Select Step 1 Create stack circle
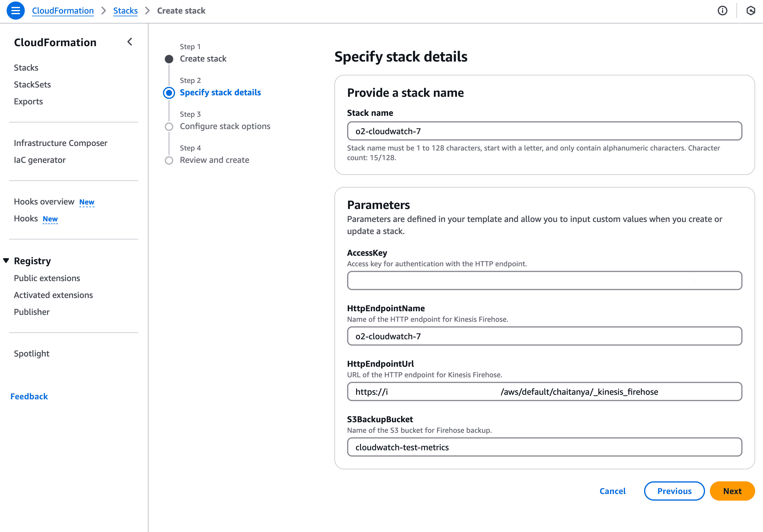This screenshot has width=763, height=532. (169, 59)
